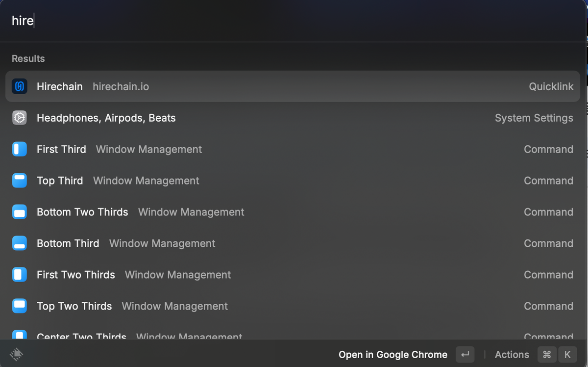Click the Top Third window layout icon
Screen dimensions: 588x367
[20, 181]
